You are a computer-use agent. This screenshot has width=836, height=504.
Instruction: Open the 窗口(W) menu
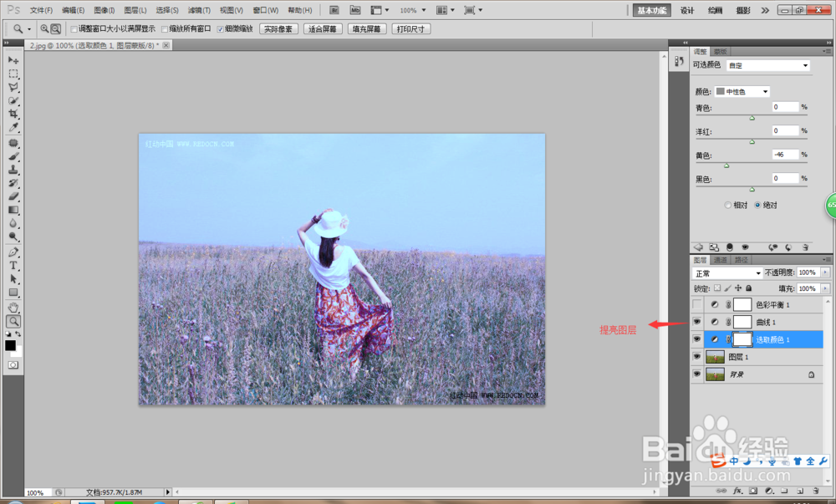click(266, 10)
